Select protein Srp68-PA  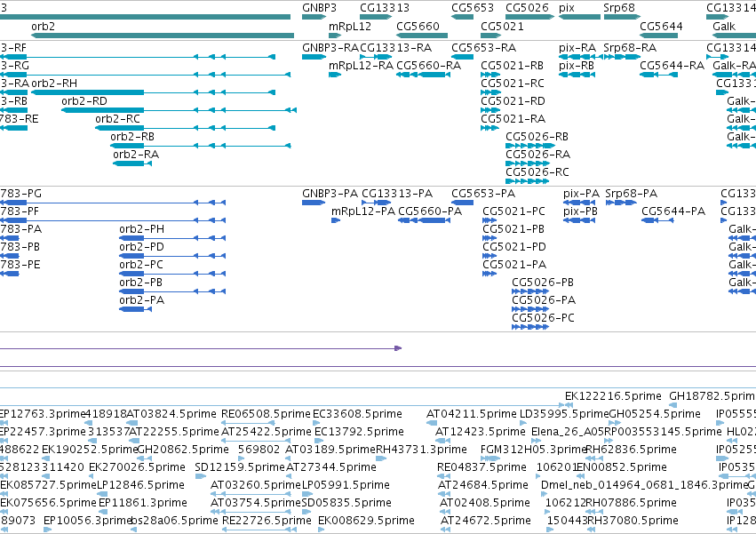click(631, 194)
